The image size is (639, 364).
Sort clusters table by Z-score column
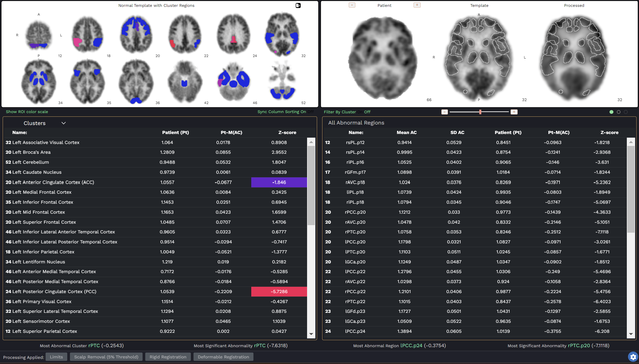287,133
